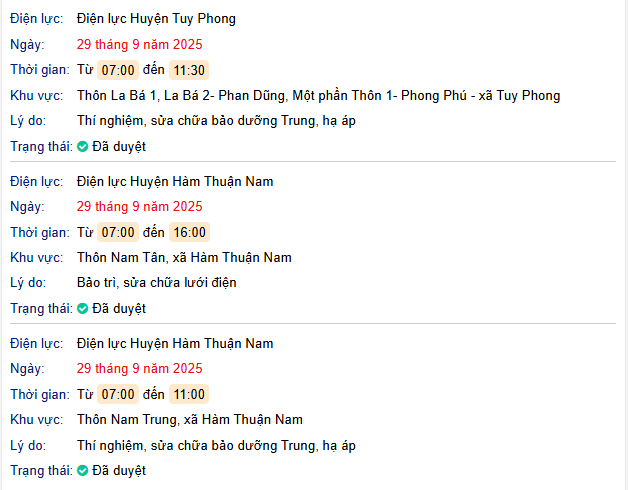The image size is (628, 490).
Task: Click the 07:00 start time in the Tuy Phong entry
Action: 118,70
